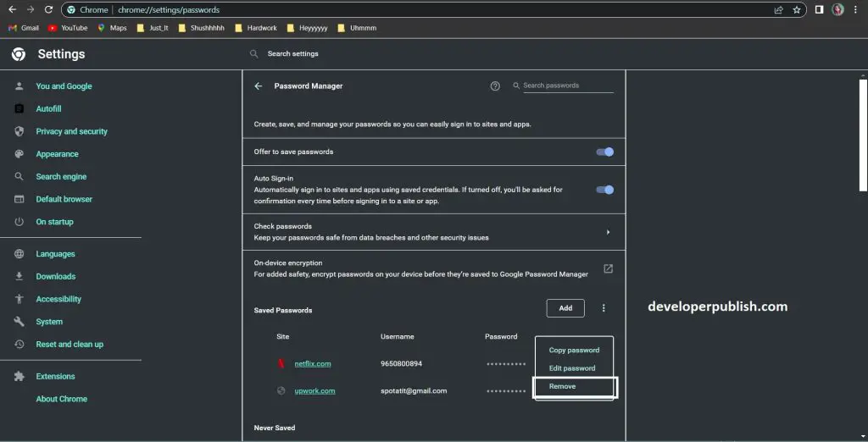Click the Never Saved heading
This screenshot has height=442, width=868.
(x=275, y=428)
